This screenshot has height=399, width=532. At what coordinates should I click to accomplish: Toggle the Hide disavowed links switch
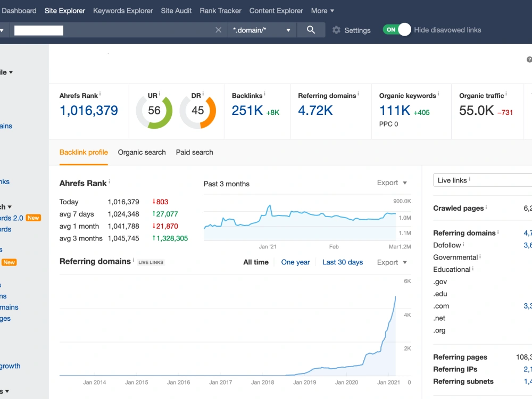coord(397,30)
